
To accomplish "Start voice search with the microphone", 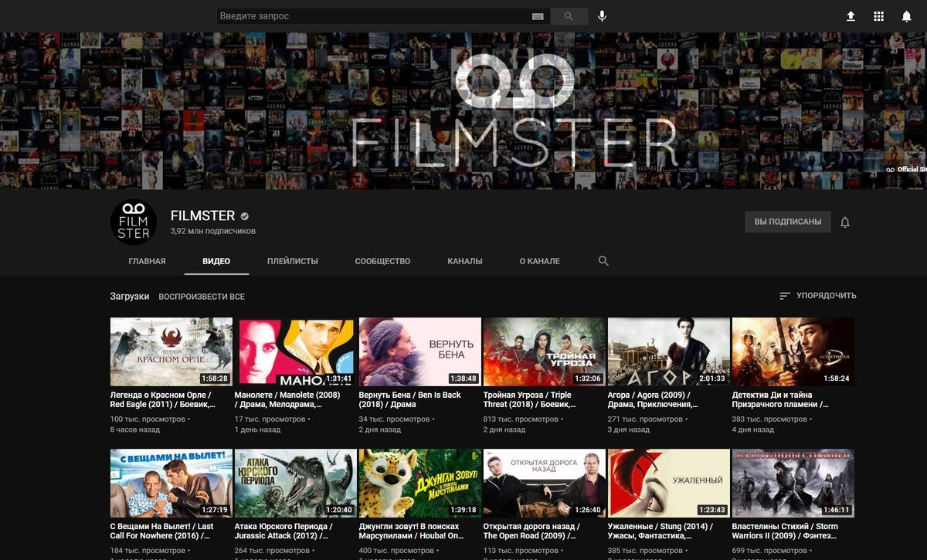I will [x=602, y=16].
